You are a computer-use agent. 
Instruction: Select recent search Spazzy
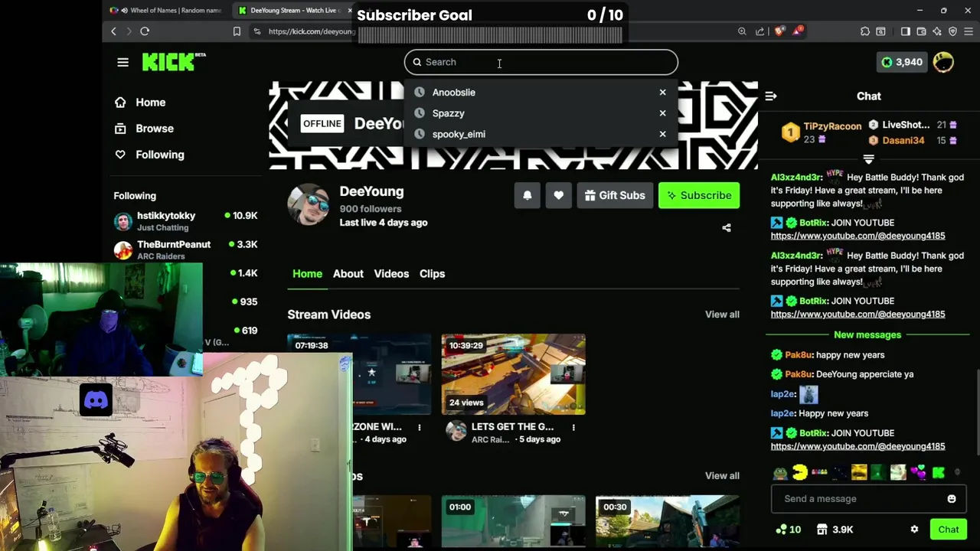(x=448, y=113)
